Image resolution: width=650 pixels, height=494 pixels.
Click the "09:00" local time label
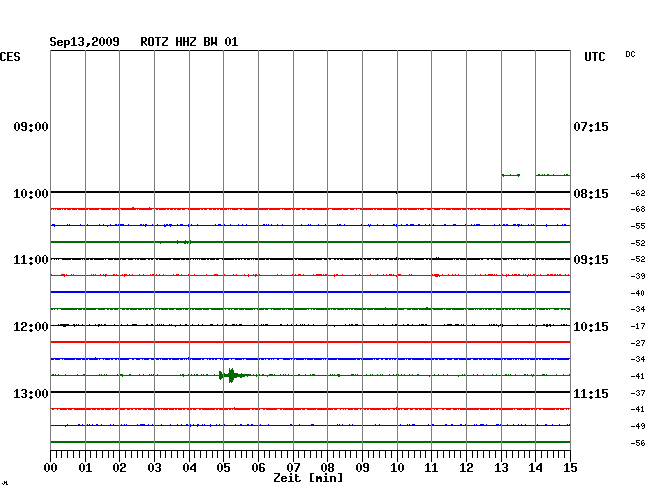(31, 126)
